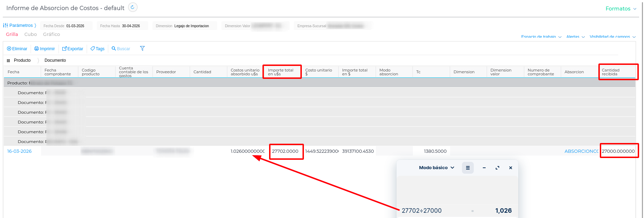Click the Eliminar toolbar button
644x218 pixels.
click(x=17, y=49)
